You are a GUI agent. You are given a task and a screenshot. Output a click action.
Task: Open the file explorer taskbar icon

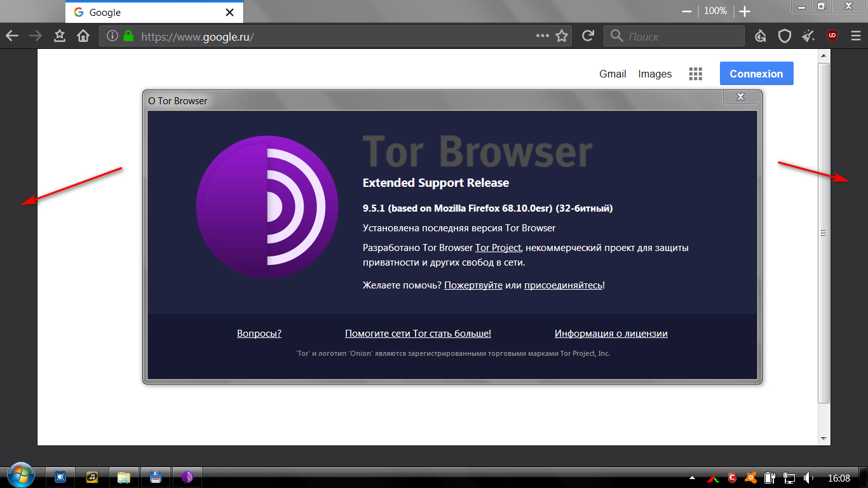pos(124,477)
